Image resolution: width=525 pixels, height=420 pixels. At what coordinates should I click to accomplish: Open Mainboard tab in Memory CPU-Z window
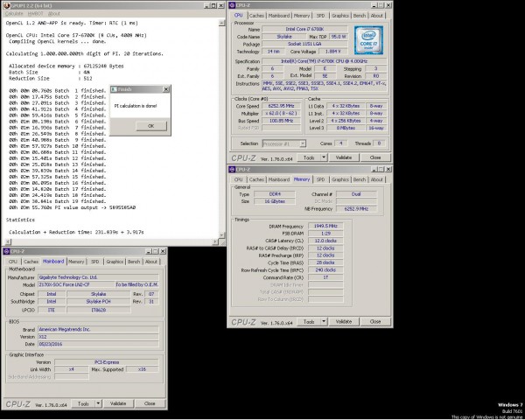coord(279,179)
